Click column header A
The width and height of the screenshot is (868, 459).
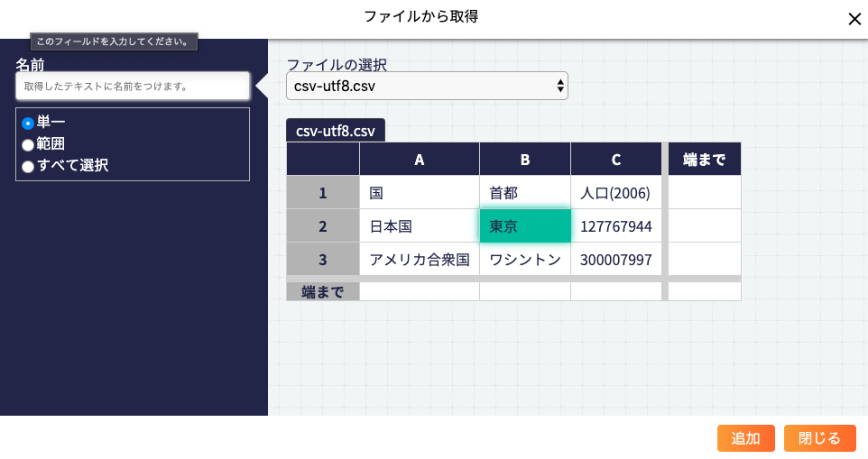419,160
